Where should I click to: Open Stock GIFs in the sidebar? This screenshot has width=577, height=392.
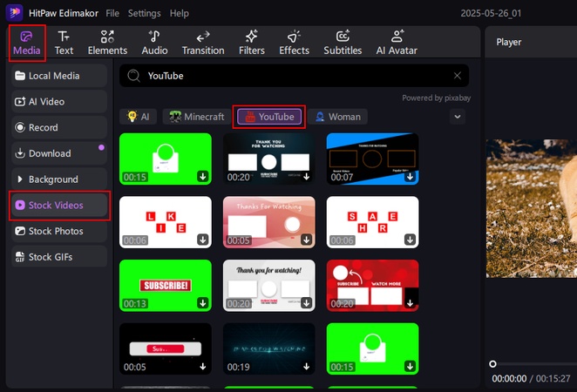[59, 257]
